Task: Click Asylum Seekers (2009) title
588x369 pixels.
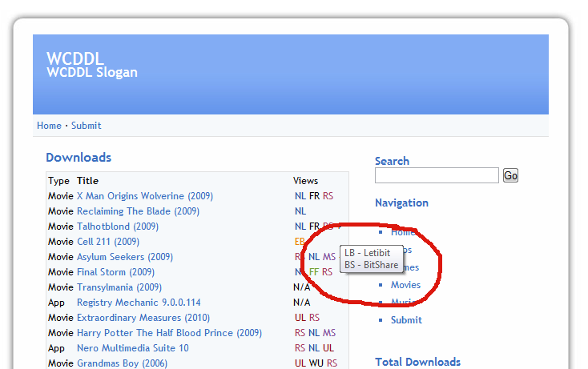Action: point(124,257)
